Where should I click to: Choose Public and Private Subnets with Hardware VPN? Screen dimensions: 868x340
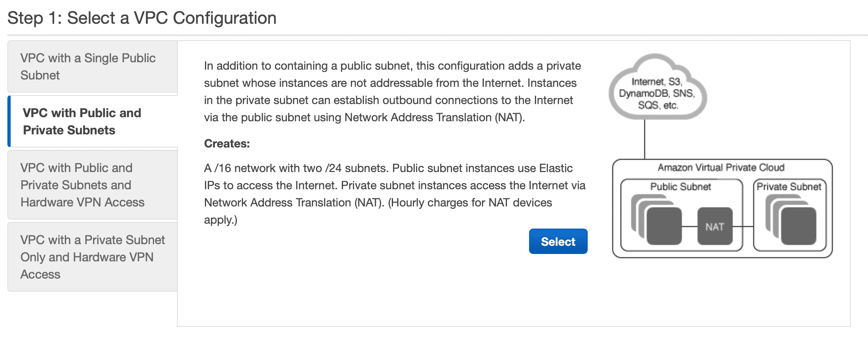[x=93, y=185]
